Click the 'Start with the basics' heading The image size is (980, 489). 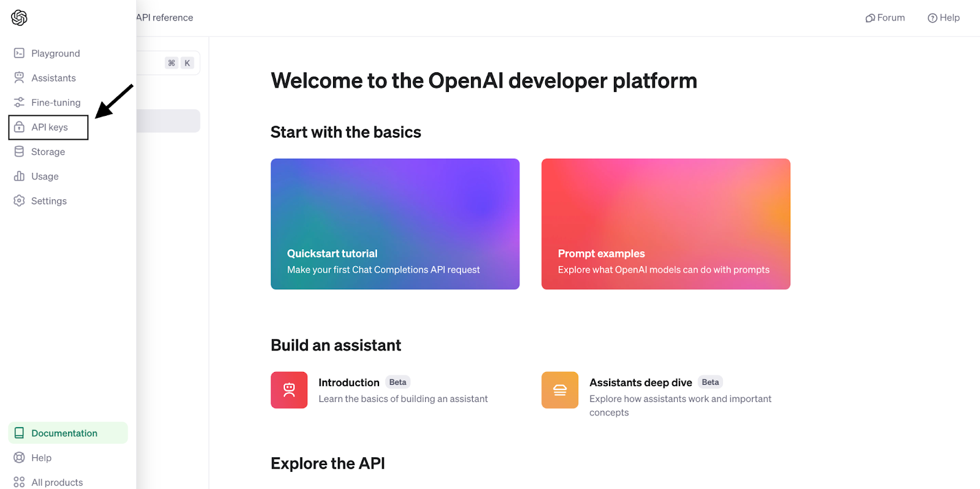tap(346, 132)
